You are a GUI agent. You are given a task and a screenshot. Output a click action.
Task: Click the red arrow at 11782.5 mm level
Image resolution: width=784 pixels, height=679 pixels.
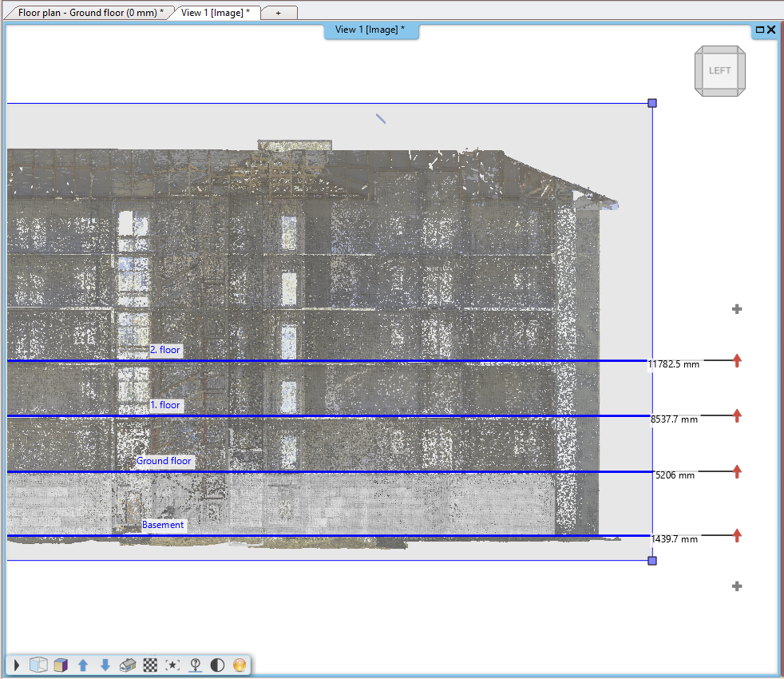point(737,361)
